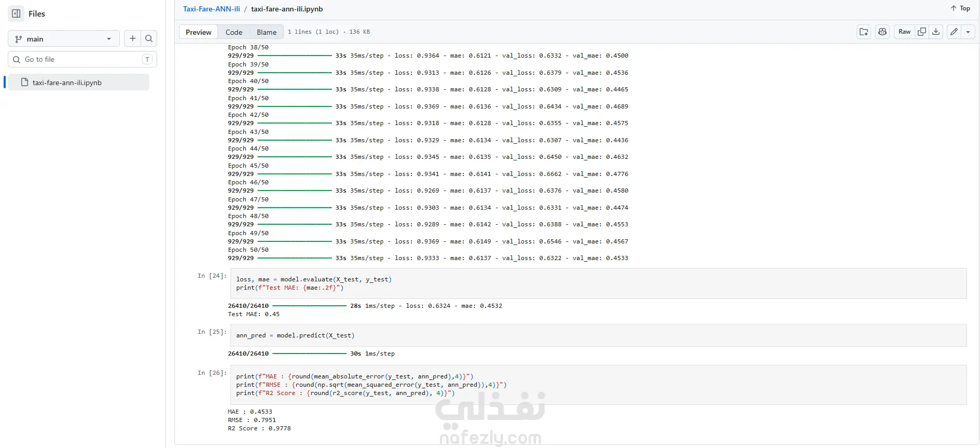Click the 'Epoch 38/50' output line
980x448 pixels.
click(x=249, y=47)
